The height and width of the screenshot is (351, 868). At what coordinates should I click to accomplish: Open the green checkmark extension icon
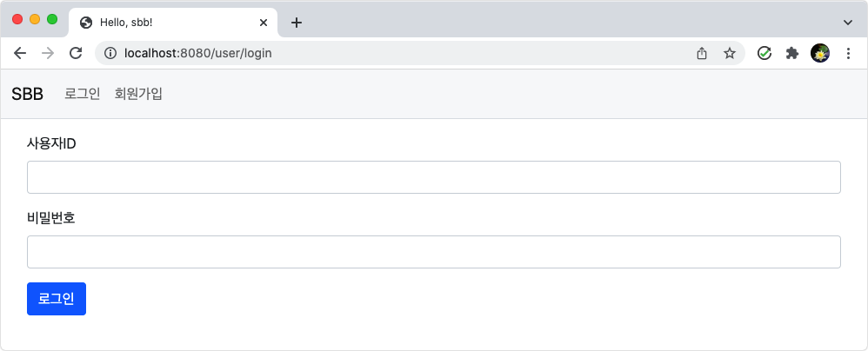(x=765, y=53)
